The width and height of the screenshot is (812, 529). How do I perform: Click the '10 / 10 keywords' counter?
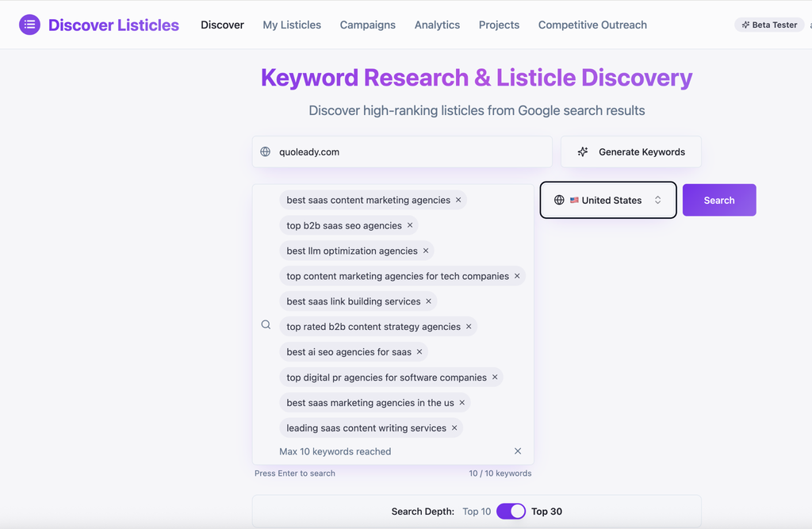pos(500,473)
